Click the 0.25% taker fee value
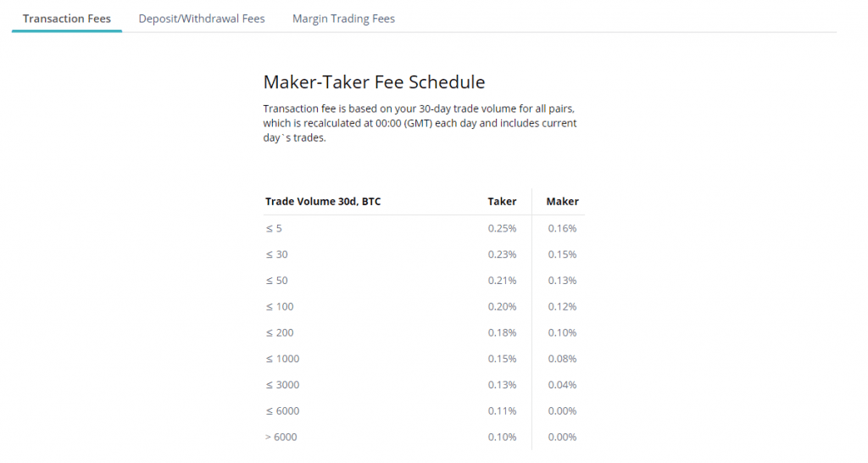Image resolution: width=868 pixels, height=463 pixels. [x=502, y=229]
